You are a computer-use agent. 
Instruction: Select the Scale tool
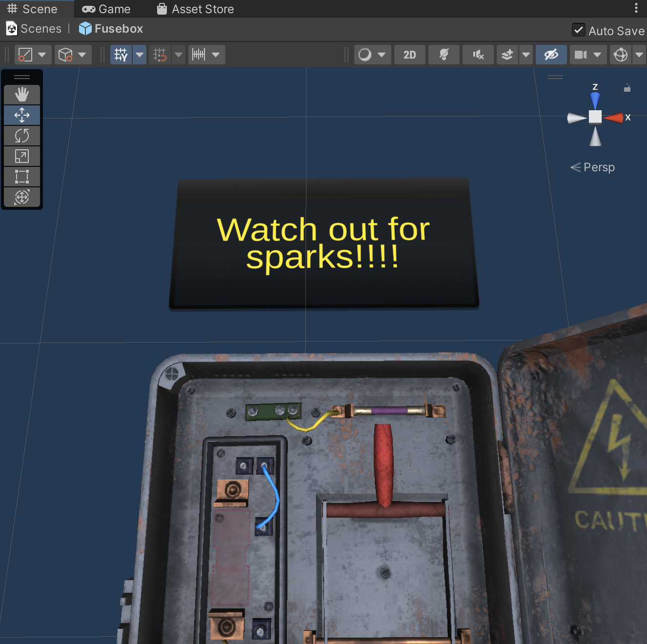(x=22, y=156)
